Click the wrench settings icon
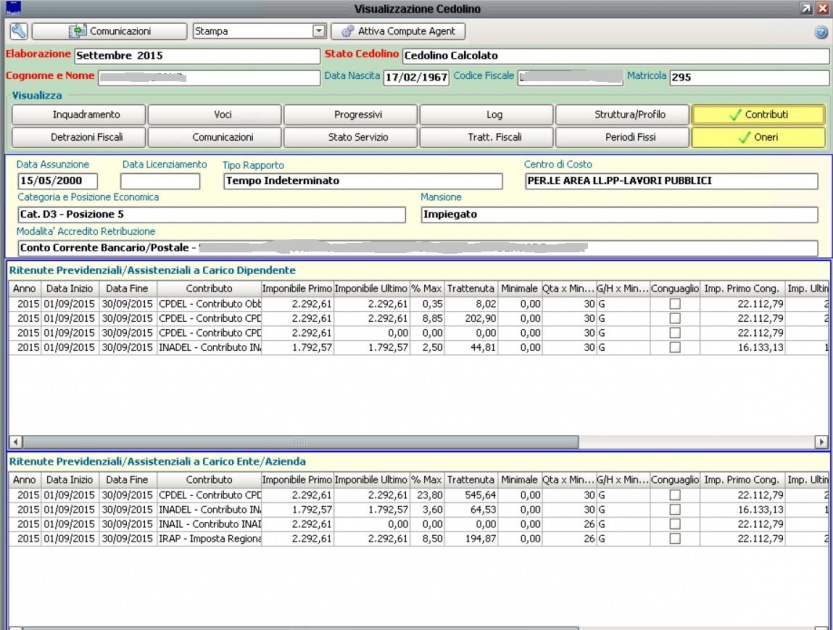Screen dimensions: 833x630 pos(18,32)
